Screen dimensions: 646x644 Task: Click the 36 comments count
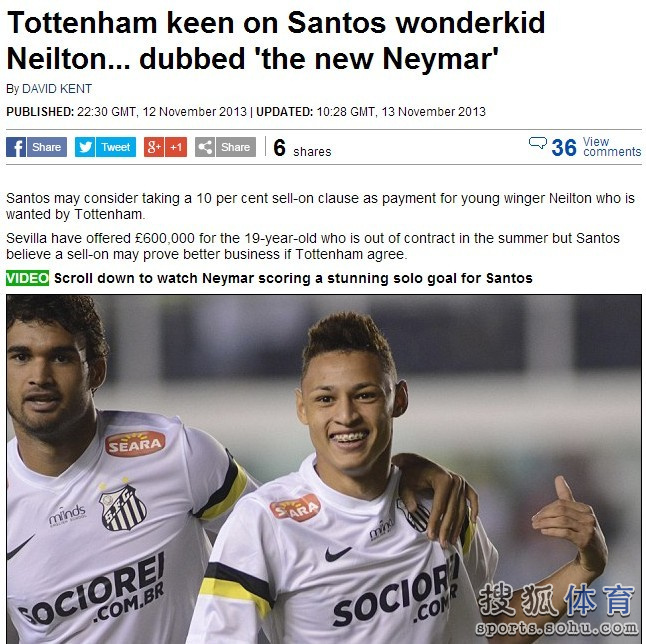[x=564, y=148]
